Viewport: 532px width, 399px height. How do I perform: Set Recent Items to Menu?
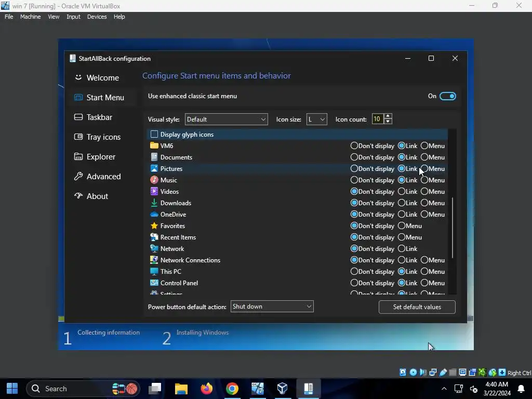402,237
